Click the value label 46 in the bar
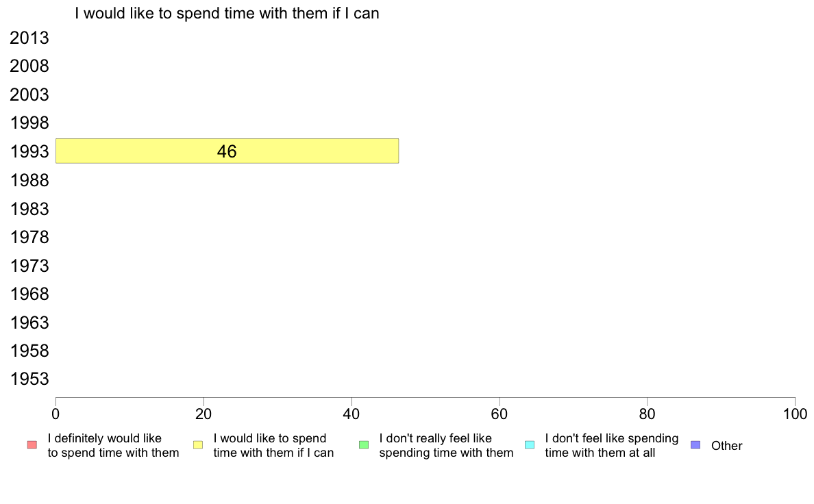The width and height of the screenshot is (814, 504). point(227,152)
